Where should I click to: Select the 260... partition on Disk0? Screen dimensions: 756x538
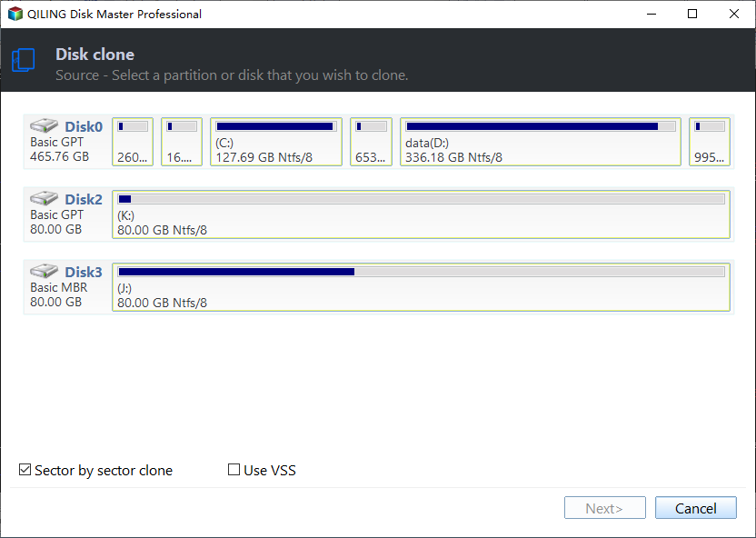point(133,142)
